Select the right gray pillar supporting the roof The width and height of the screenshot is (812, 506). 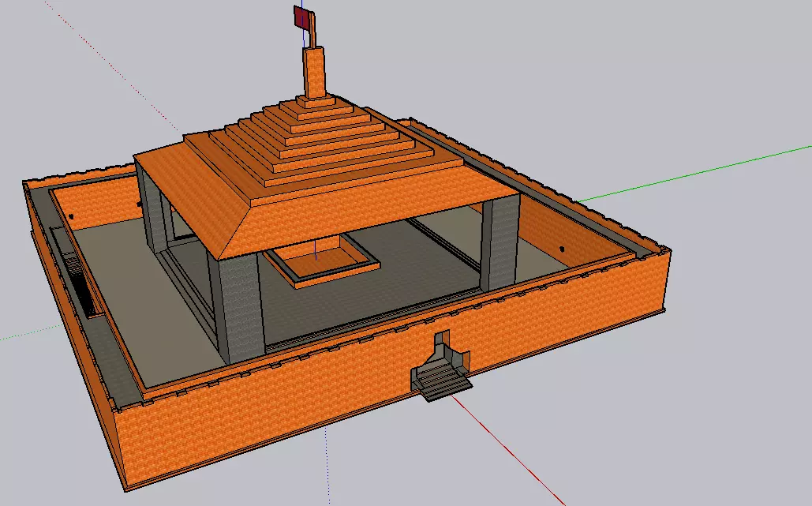click(500, 242)
